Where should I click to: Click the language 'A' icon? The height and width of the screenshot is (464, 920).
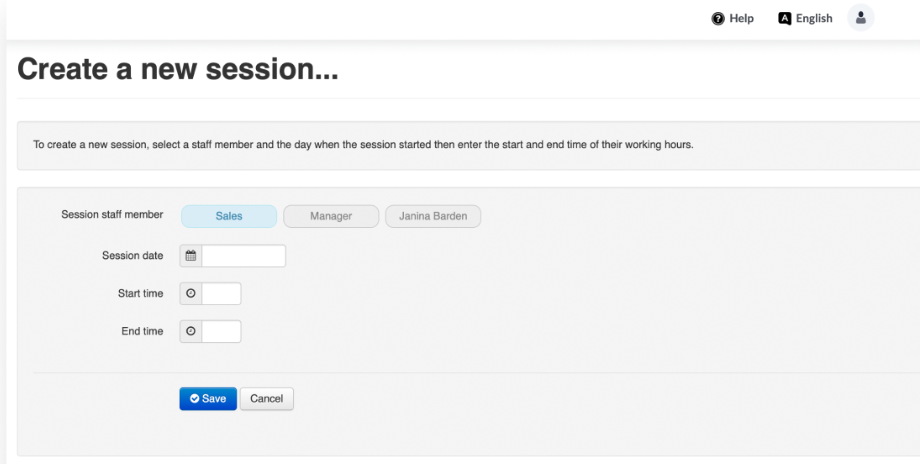[x=785, y=18]
